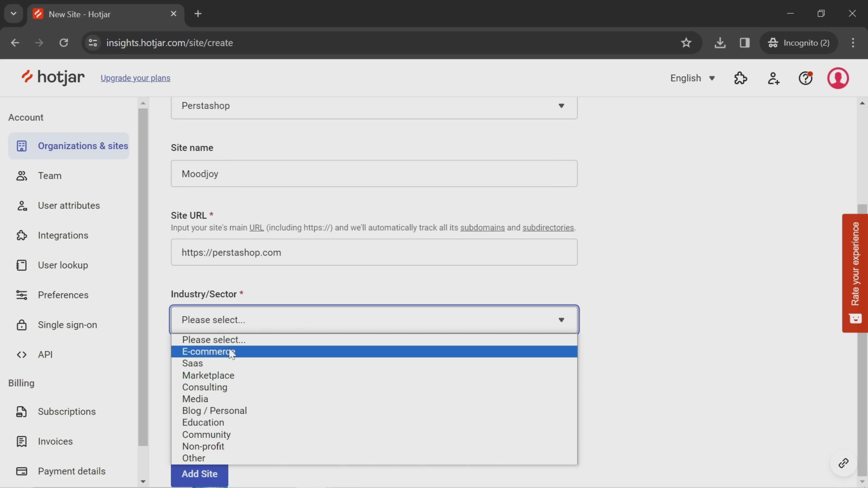Open Payment details in sidebar
The image size is (868, 488).
[x=69, y=471]
